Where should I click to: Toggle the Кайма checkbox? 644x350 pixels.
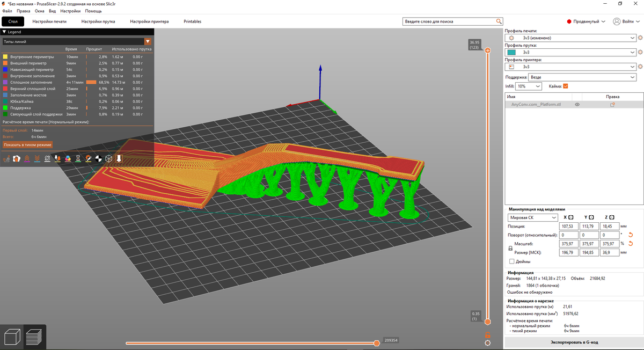pos(566,86)
